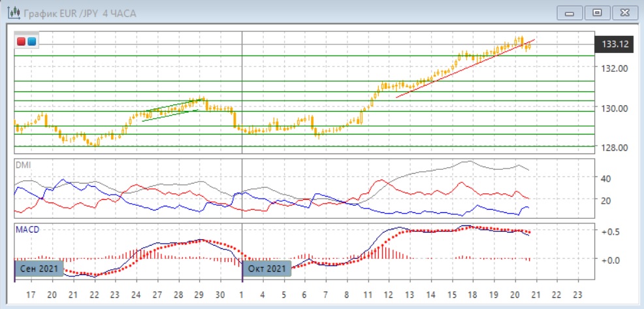
Task: Click the blue square indicator button
Action: 31,42
